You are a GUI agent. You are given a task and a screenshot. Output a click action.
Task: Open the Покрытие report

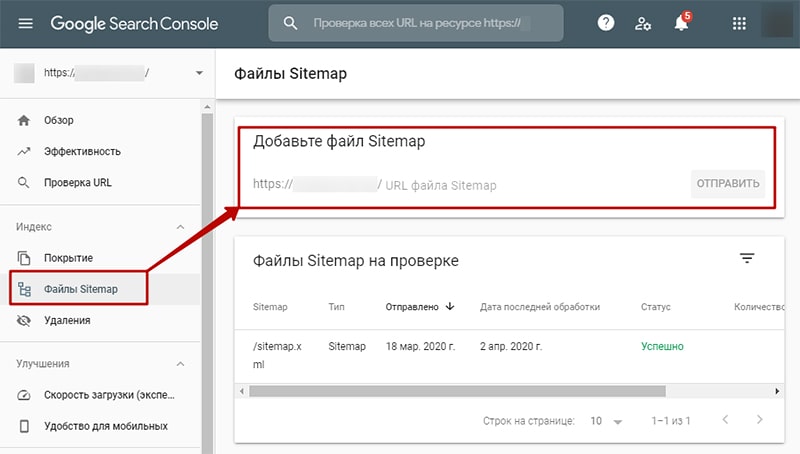point(68,258)
